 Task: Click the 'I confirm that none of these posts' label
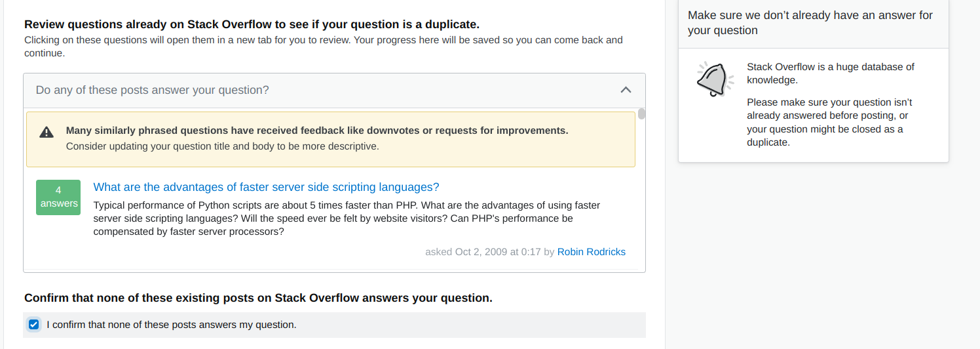click(172, 324)
